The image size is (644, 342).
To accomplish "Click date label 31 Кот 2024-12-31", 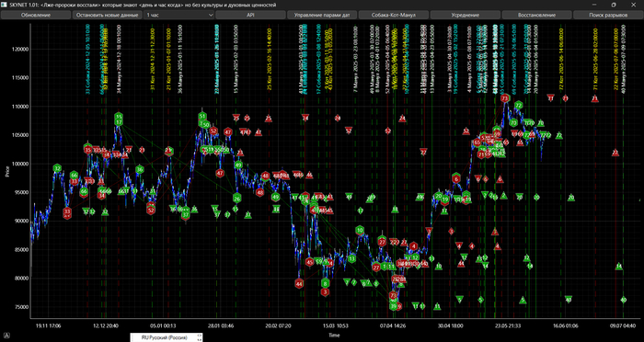I will [153, 59].
